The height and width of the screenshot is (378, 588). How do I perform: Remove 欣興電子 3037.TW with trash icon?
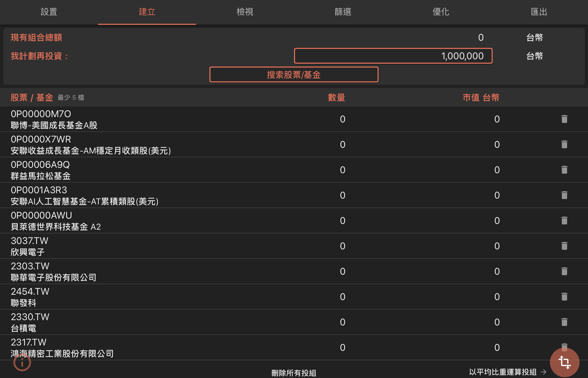pyautogui.click(x=564, y=246)
